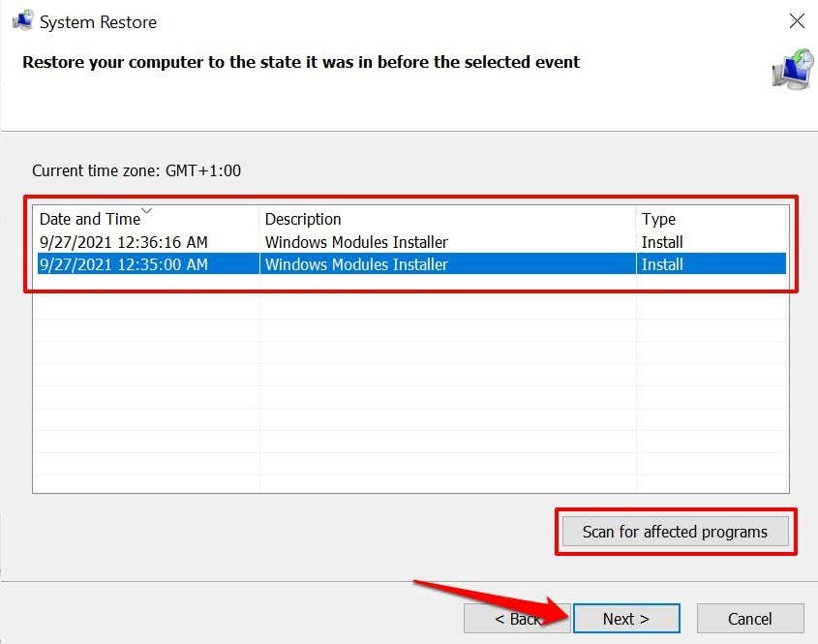Select the 12:36:16 AM restore point date
818x644 pixels.
[x=124, y=242]
